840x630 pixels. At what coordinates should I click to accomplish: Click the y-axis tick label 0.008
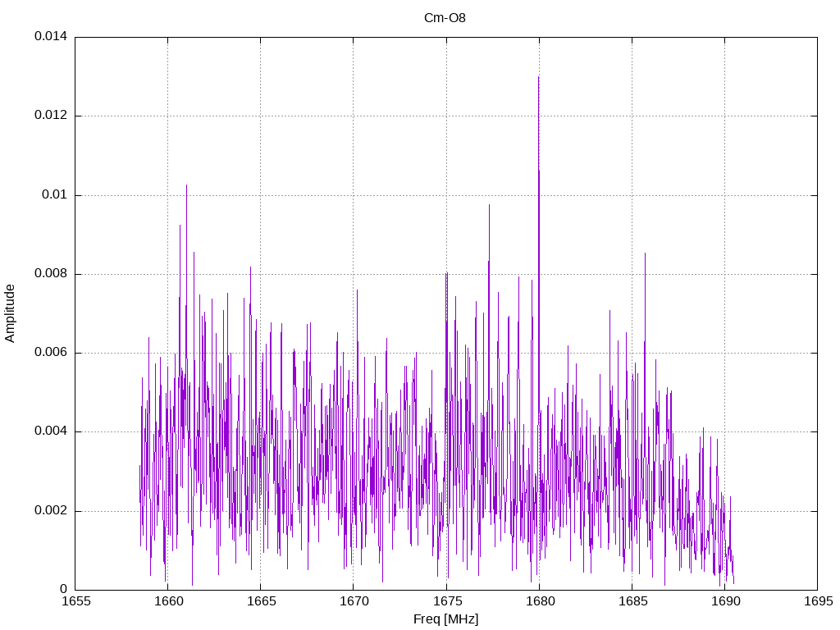[51, 273]
